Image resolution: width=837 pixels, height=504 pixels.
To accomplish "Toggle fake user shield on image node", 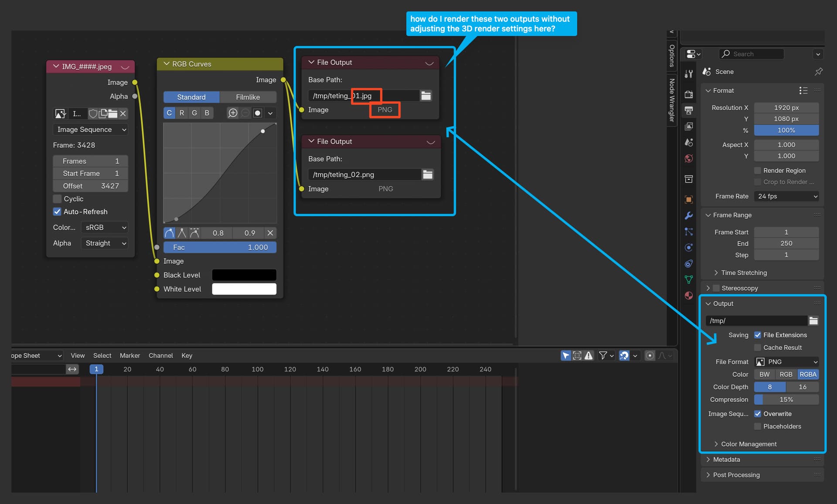I will (93, 114).
